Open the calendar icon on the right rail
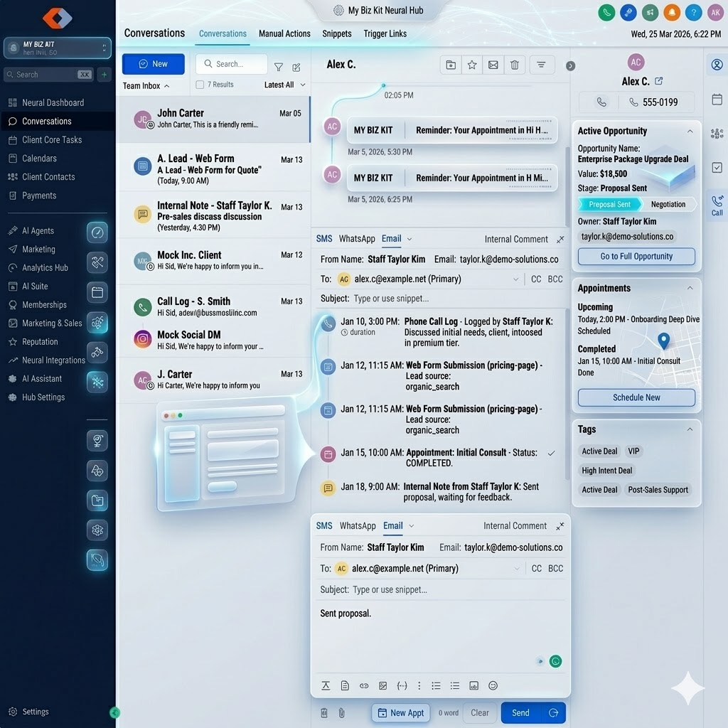Viewport: 728px width, 728px height. tap(717, 99)
